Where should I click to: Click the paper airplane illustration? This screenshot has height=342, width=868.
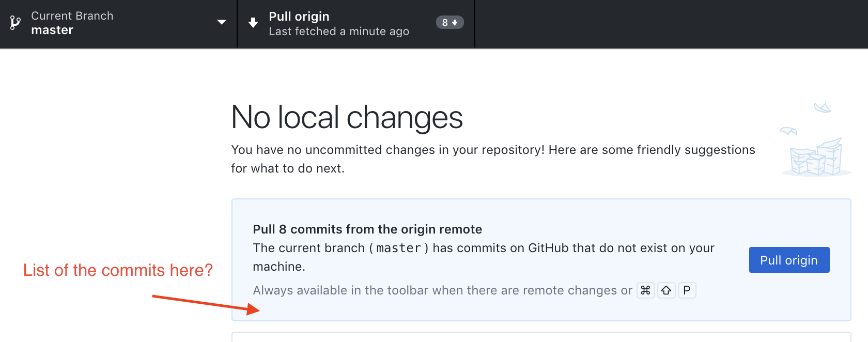point(822,107)
